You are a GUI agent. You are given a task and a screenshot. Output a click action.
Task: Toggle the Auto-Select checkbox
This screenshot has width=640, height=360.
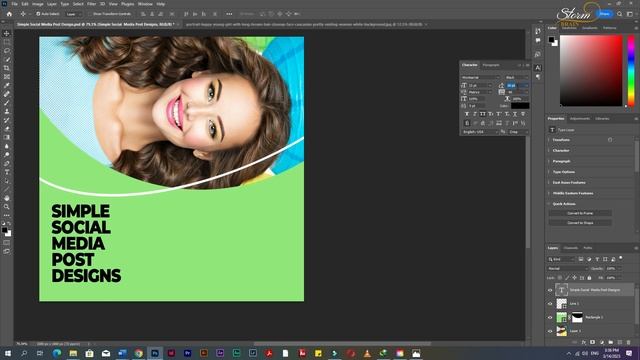coord(38,14)
